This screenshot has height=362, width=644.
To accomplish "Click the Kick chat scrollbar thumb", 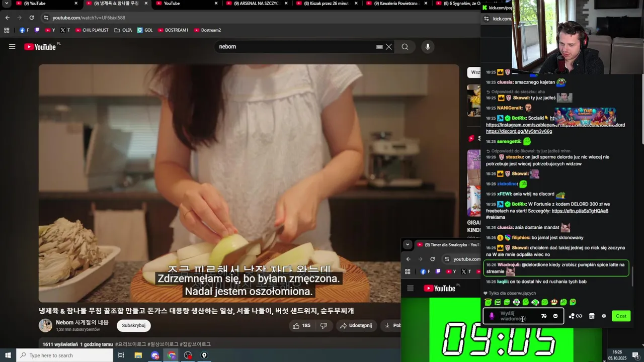I will tap(632, 276).
